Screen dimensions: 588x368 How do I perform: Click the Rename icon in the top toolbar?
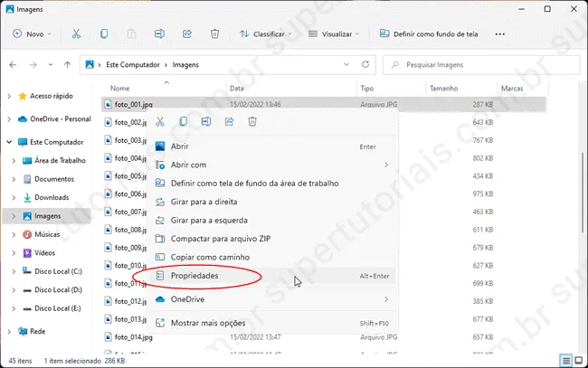tap(159, 34)
